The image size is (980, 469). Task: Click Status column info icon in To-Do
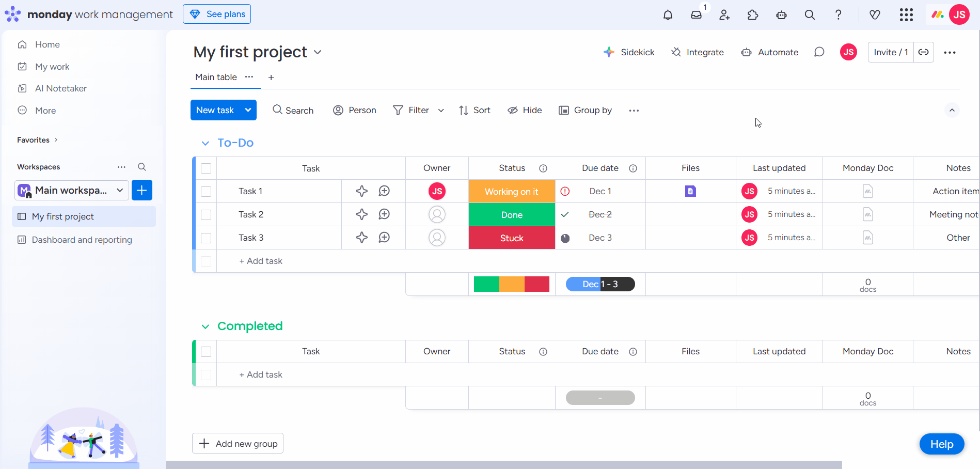click(543, 168)
